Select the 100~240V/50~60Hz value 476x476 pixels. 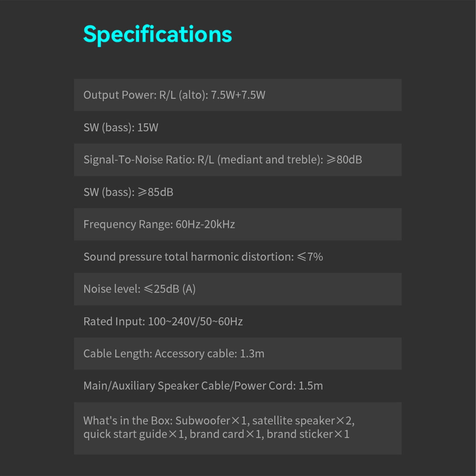[195, 321]
